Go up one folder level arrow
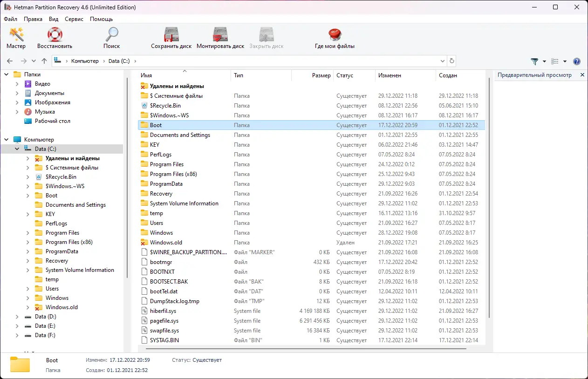Screen dimensions: 588x379 [44, 61]
